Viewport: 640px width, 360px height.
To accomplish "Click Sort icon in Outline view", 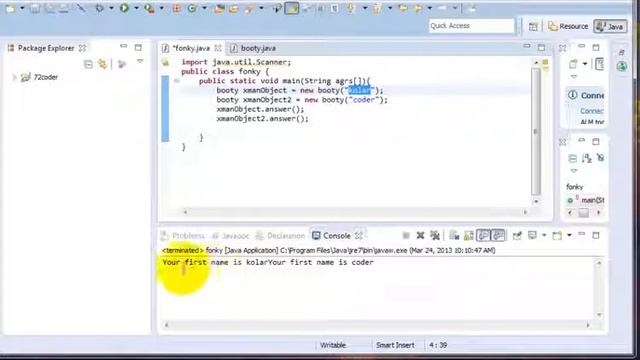I will pyautogui.click(x=587, y=158).
